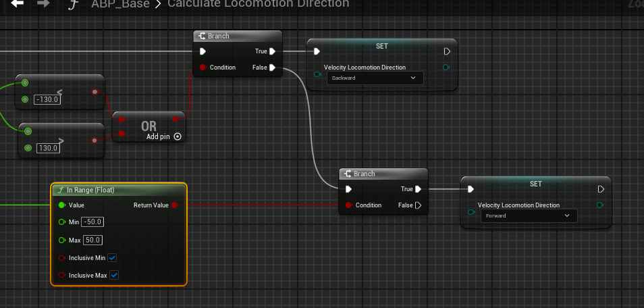
Task: Toggle Inclusive Max checkbox
Action: click(x=114, y=275)
